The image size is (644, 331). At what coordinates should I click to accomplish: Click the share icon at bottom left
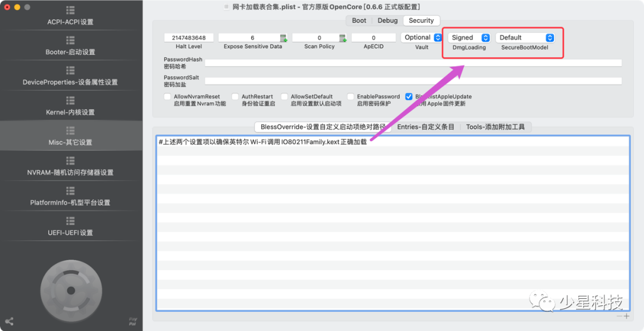tap(9, 321)
